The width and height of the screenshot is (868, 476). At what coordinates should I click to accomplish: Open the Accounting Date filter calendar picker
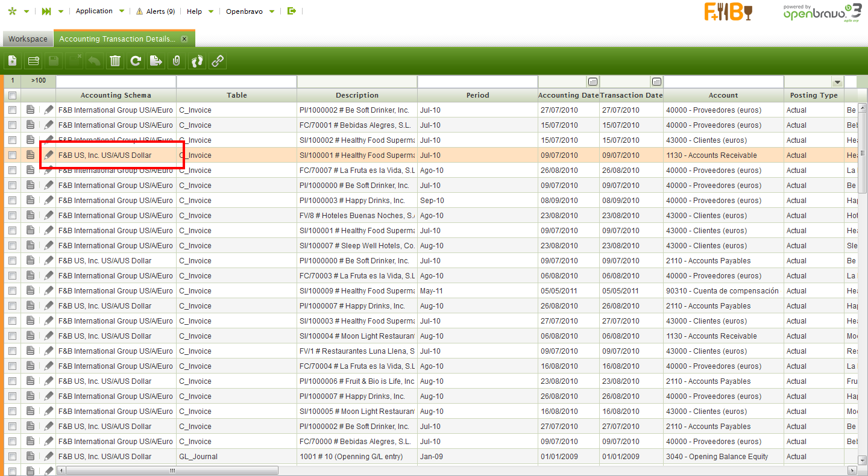[x=593, y=82]
